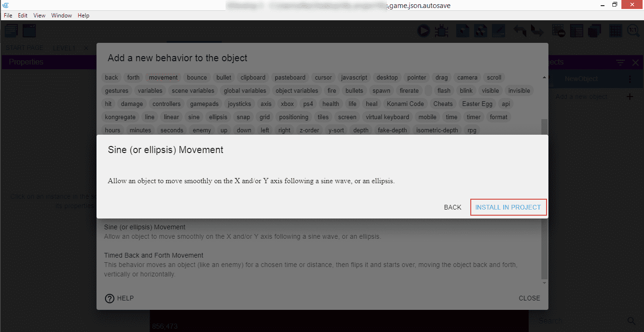Open the Objects panel filter menu
The image size is (644, 332).
click(x=620, y=62)
